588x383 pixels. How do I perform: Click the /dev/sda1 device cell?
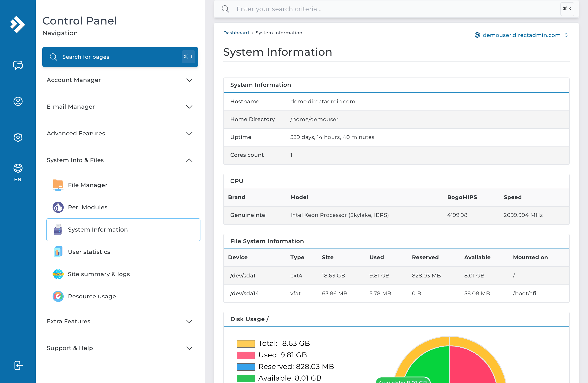click(243, 276)
